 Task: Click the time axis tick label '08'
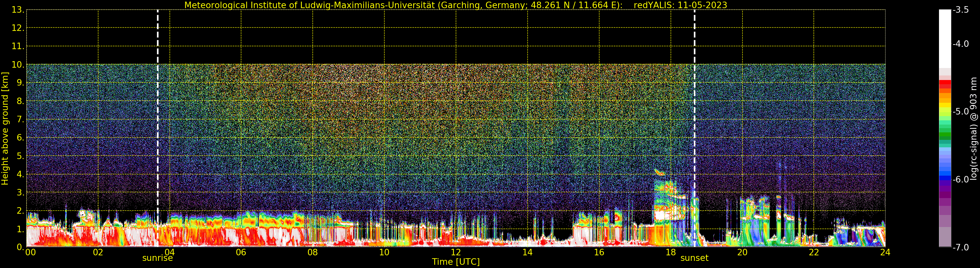(313, 252)
